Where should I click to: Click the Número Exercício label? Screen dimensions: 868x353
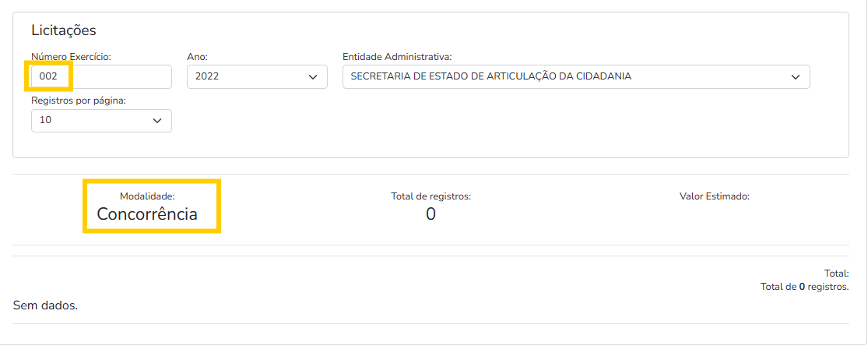71,57
